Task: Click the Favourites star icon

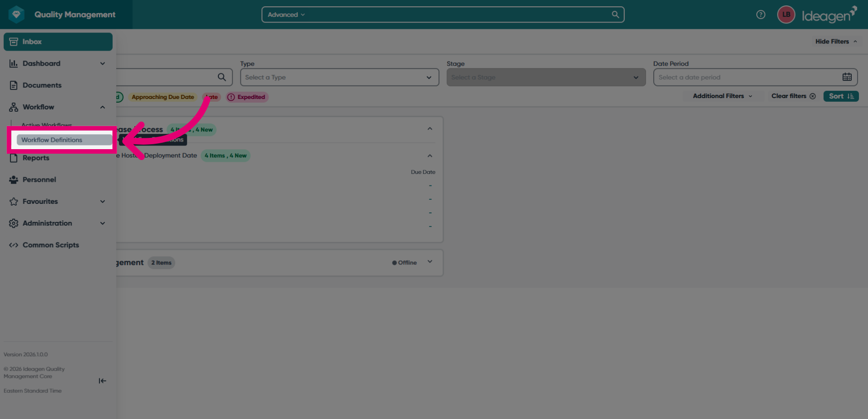Action: pos(14,202)
